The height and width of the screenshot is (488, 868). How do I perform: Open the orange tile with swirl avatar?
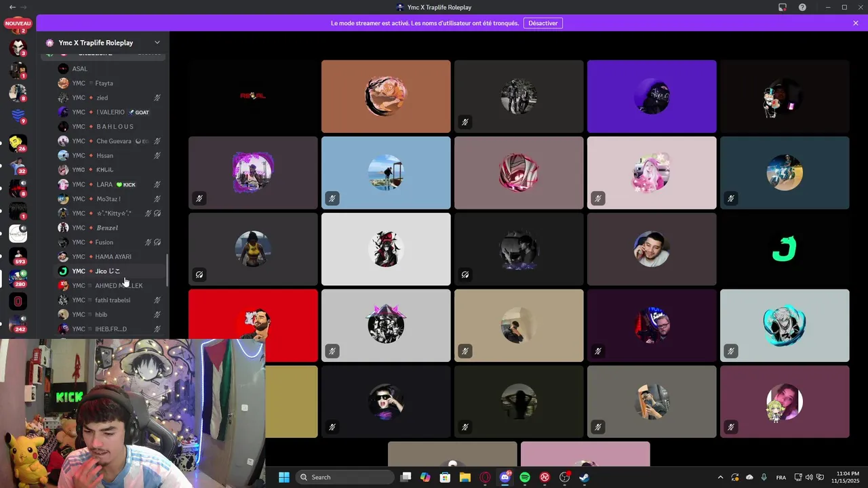tap(386, 96)
